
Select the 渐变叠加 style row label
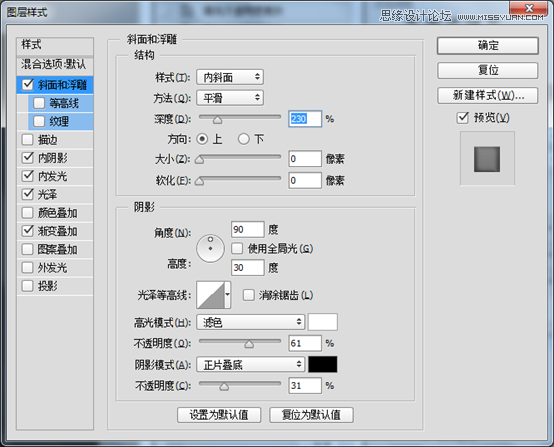click(x=58, y=231)
